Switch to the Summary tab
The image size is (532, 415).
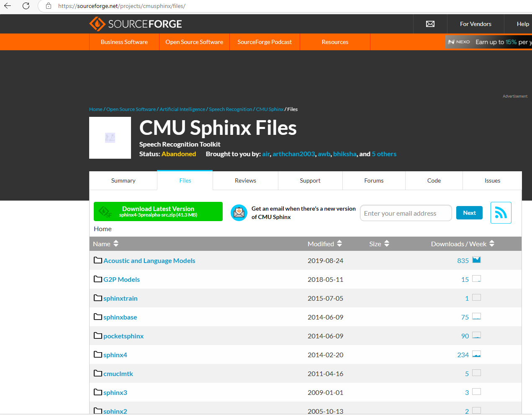123,180
